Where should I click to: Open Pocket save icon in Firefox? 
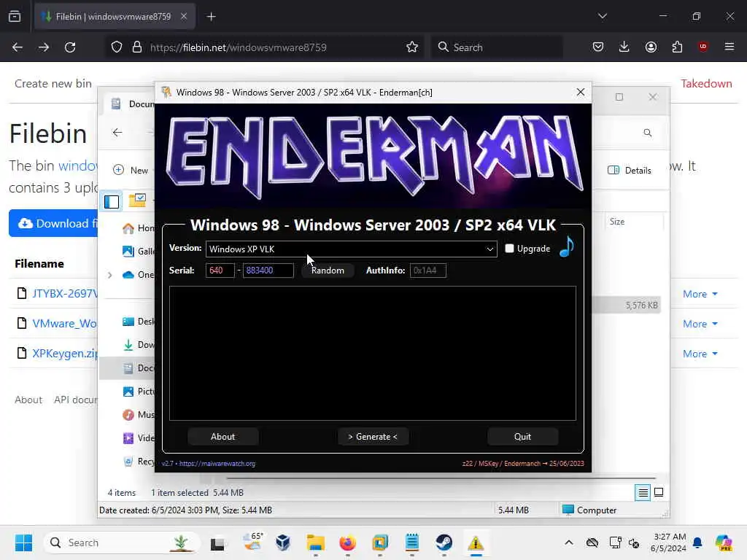click(x=598, y=47)
